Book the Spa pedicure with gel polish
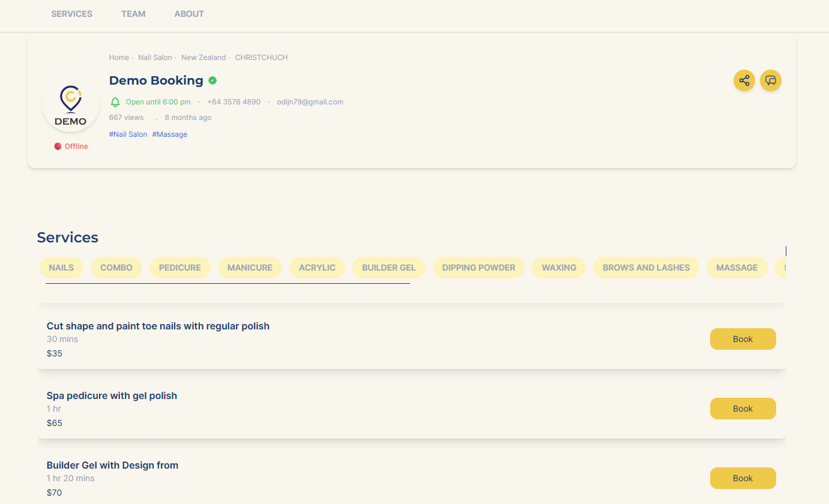 pos(743,409)
